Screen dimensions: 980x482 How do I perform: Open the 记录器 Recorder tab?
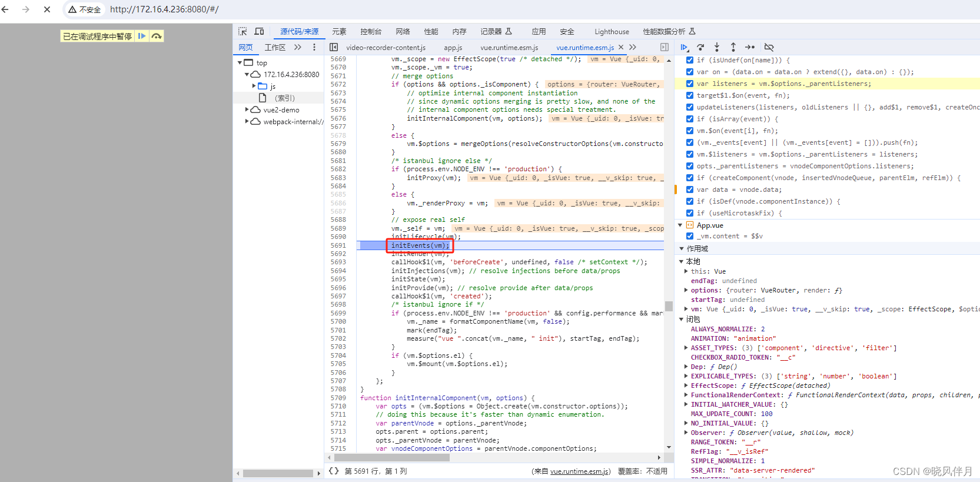[496, 32]
